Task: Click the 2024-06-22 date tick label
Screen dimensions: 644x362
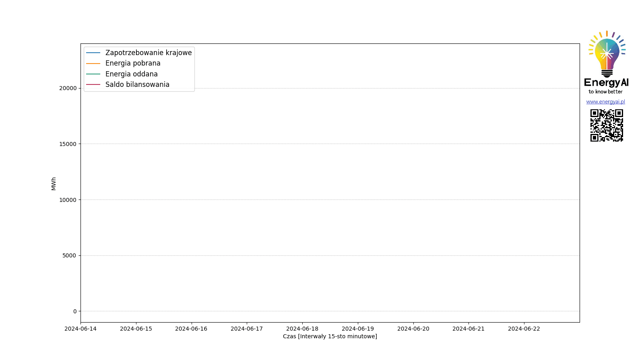Action: (x=524, y=329)
